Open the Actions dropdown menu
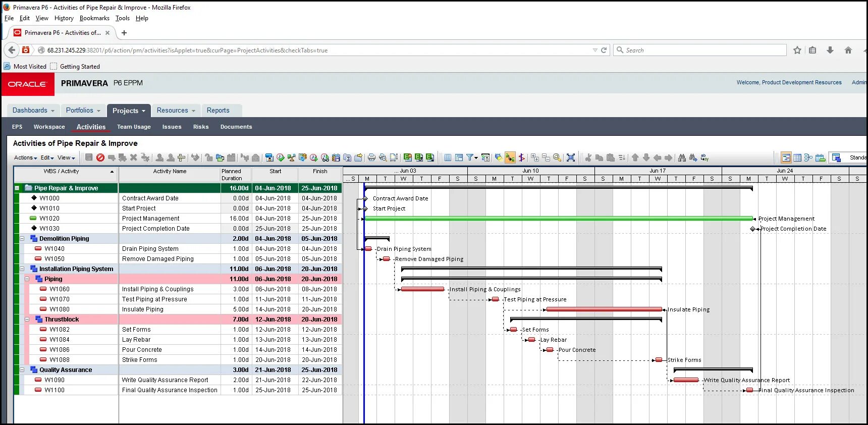Screen dimensions: 868x425 (x=25, y=157)
